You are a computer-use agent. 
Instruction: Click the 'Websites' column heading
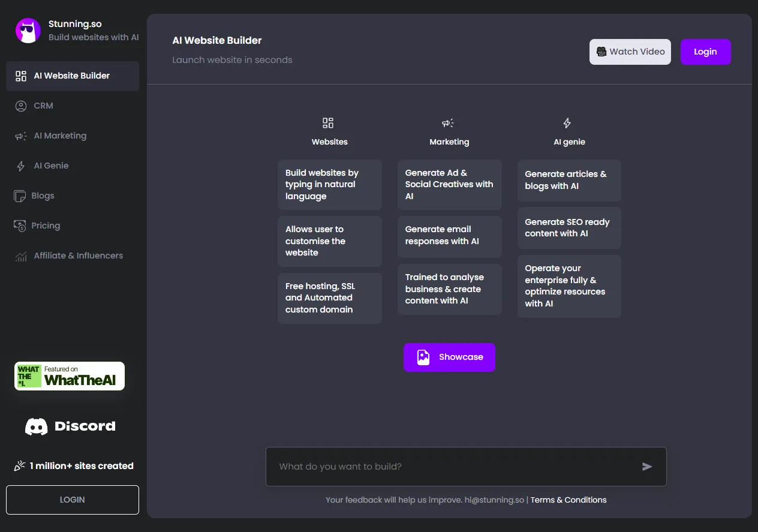pyautogui.click(x=330, y=142)
